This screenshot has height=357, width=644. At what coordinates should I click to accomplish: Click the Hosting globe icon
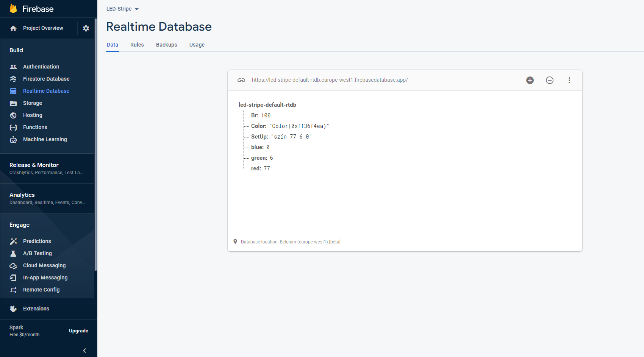tap(13, 115)
